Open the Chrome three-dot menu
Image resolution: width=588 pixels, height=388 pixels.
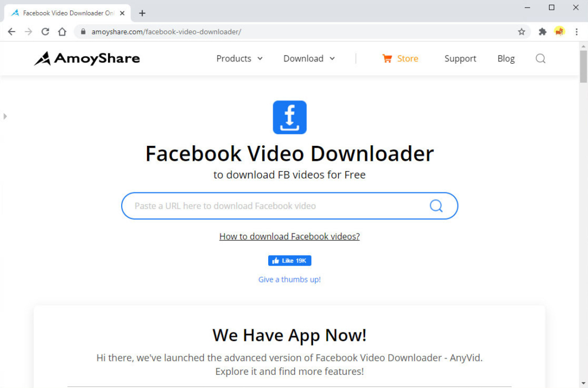[577, 32]
